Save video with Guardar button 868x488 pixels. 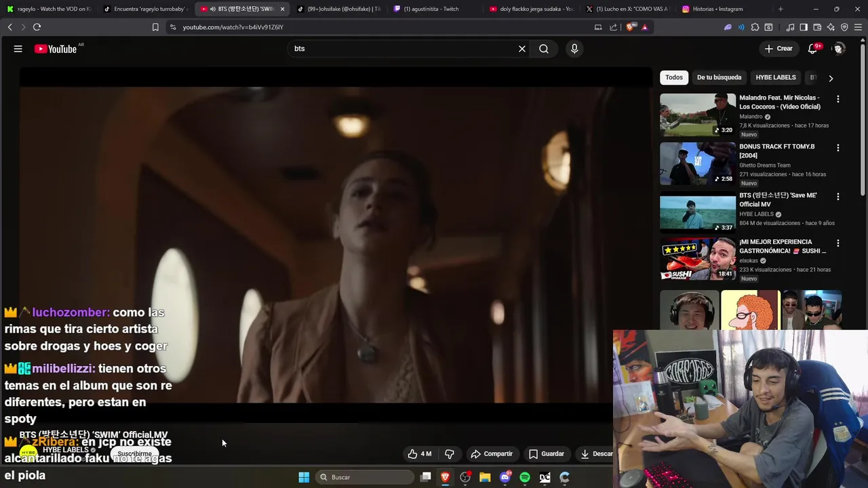click(547, 454)
